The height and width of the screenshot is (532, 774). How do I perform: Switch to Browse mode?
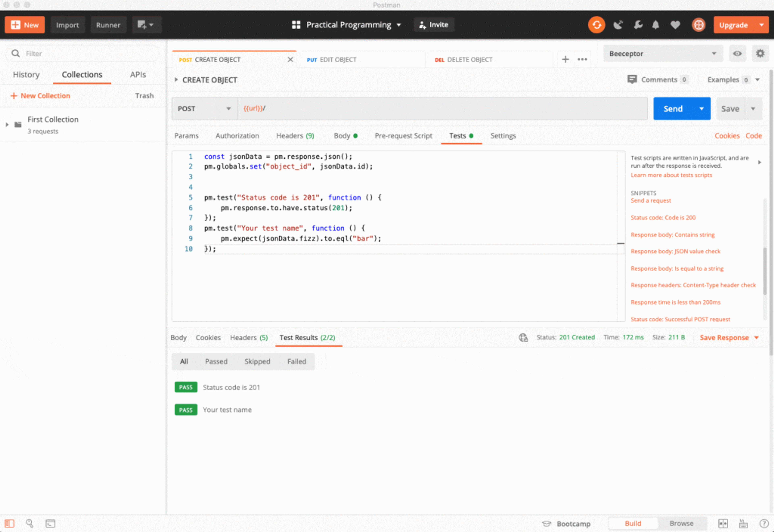[681, 523]
